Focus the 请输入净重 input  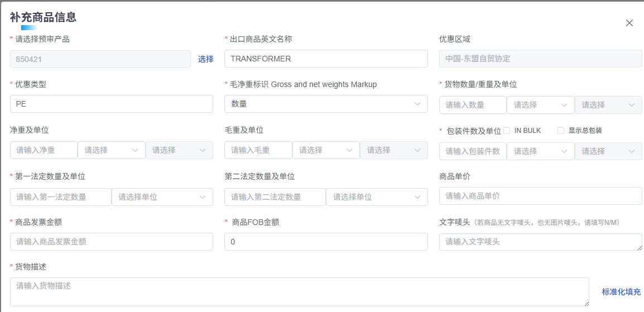44,150
